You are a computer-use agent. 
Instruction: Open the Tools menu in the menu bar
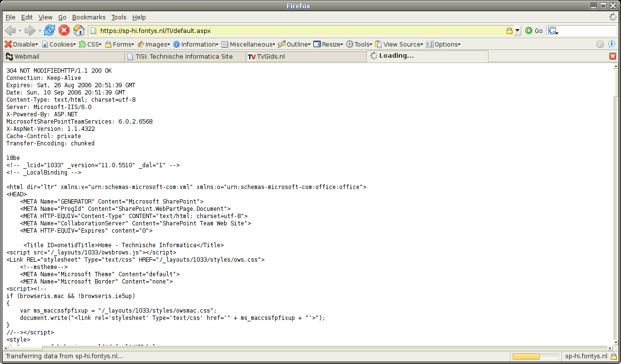click(x=119, y=17)
